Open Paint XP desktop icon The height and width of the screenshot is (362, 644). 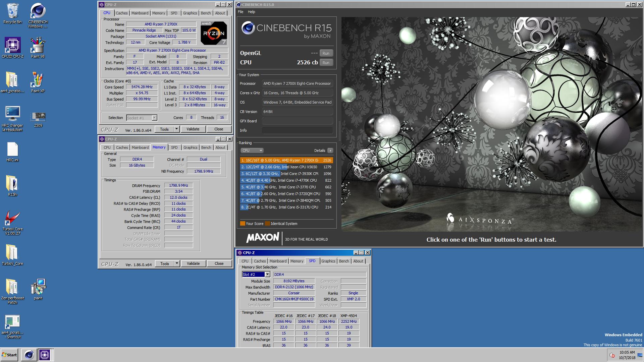(x=38, y=82)
